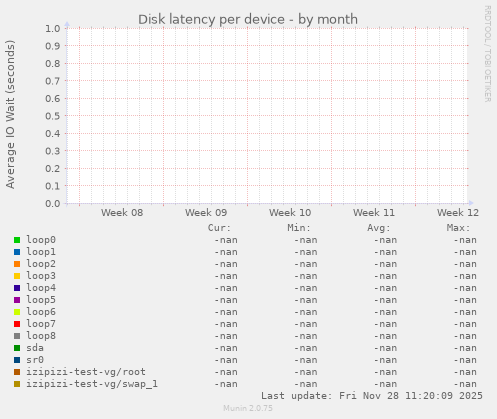Click the Max: column header

(458, 228)
